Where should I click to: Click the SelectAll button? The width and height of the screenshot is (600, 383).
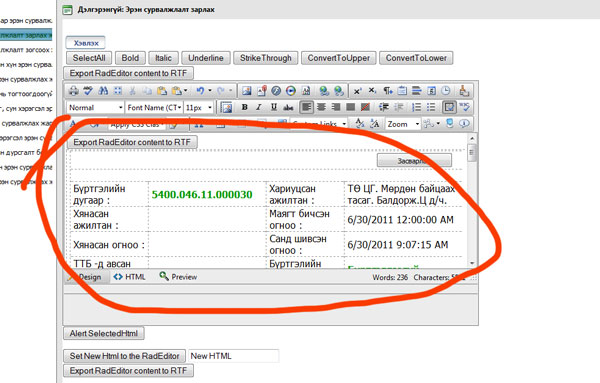click(x=89, y=58)
